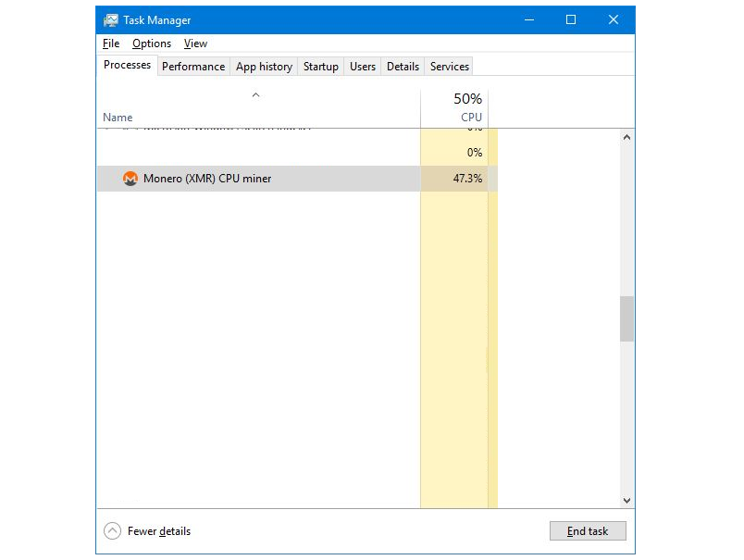Switch to the App history tab

pyautogui.click(x=264, y=67)
